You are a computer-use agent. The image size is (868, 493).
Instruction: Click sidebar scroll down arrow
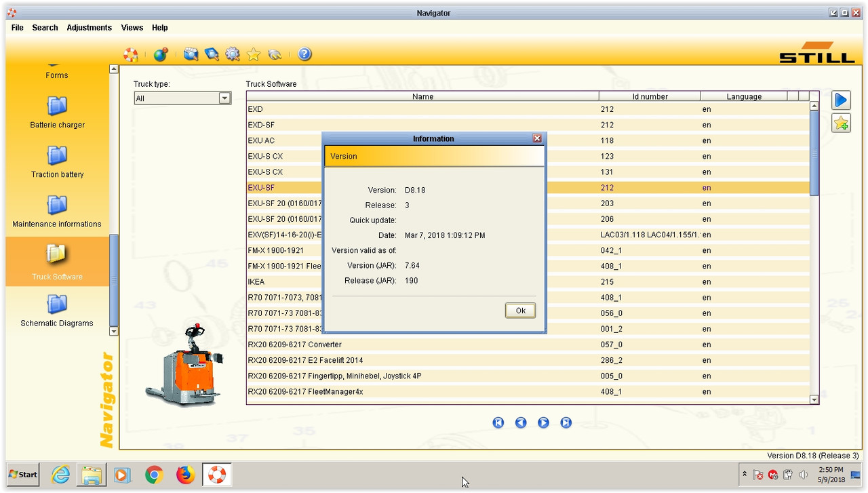click(x=114, y=331)
